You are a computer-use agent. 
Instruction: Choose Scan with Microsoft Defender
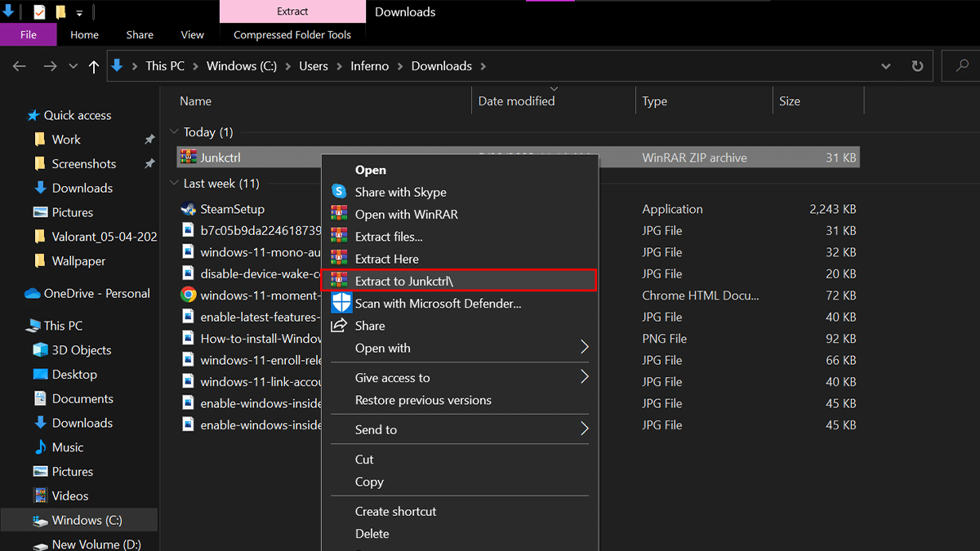pos(438,304)
